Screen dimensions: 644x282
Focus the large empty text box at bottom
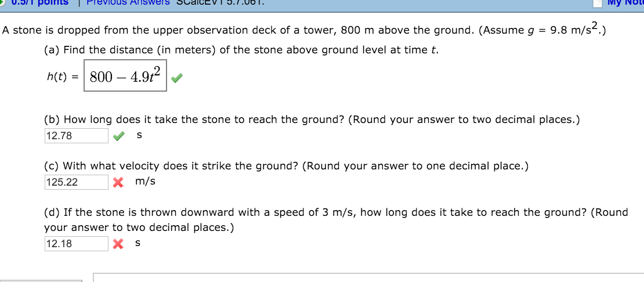point(369,277)
